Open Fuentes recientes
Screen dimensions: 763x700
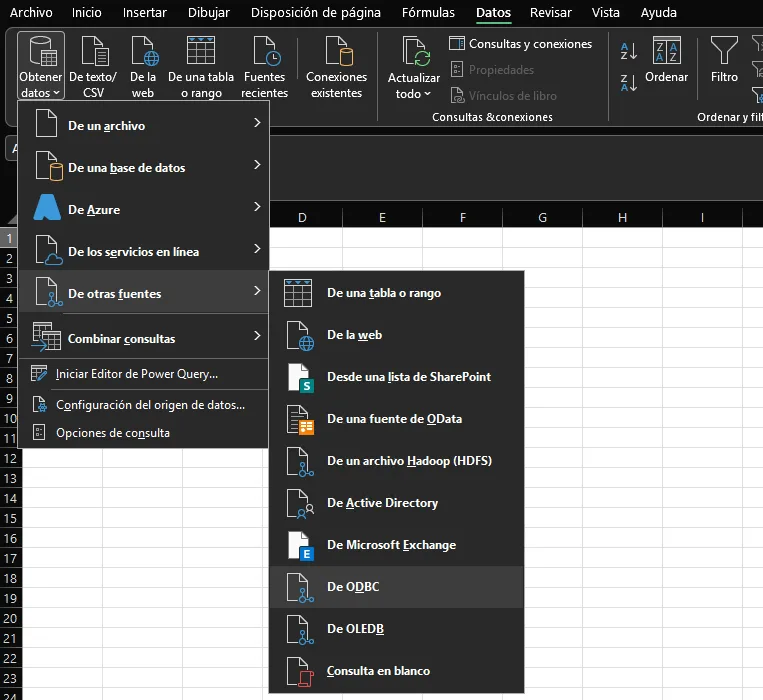(x=264, y=67)
